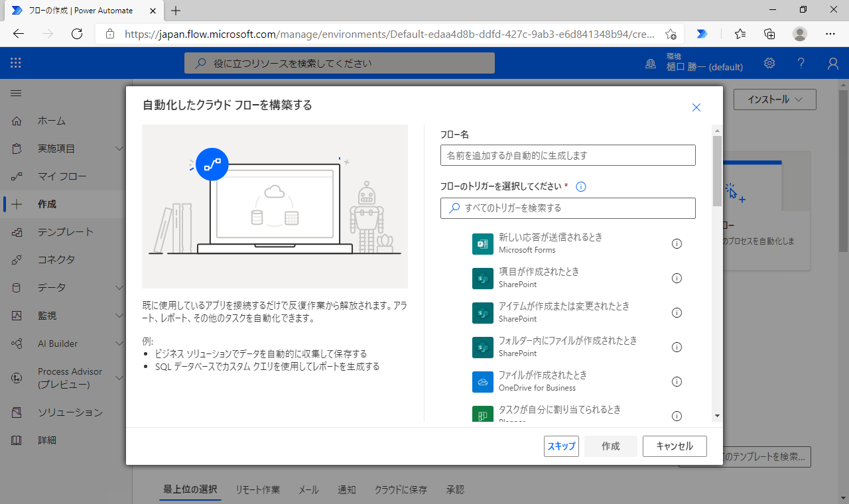Click the Power Automate extension icon in toolbar

click(x=702, y=34)
